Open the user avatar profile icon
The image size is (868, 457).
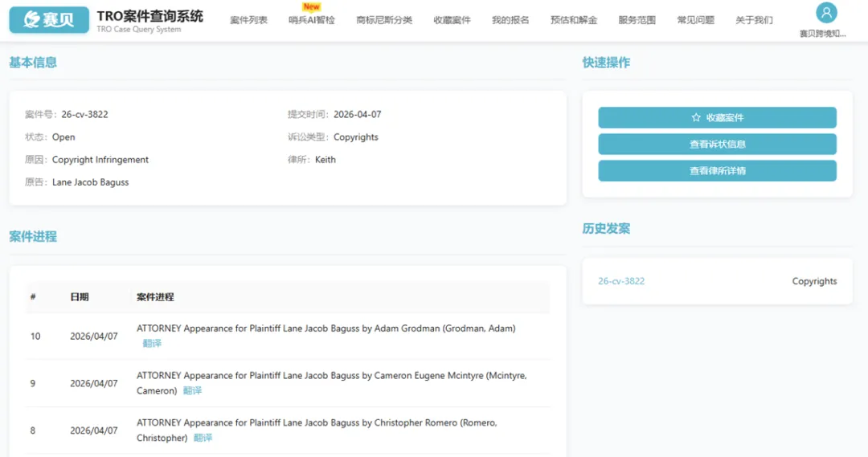click(826, 12)
